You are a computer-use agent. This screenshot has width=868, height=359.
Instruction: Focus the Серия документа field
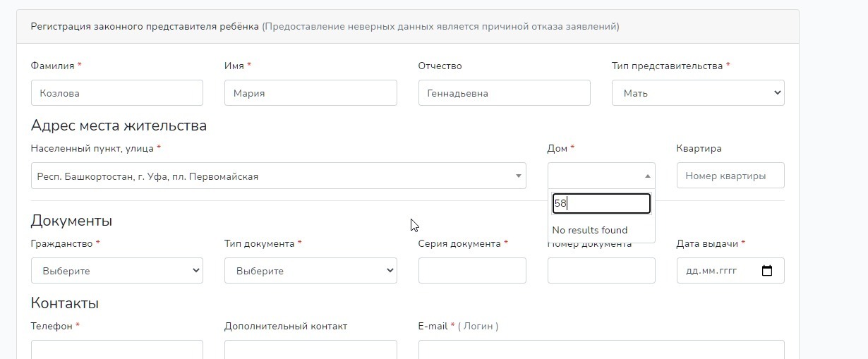tap(472, 271)
